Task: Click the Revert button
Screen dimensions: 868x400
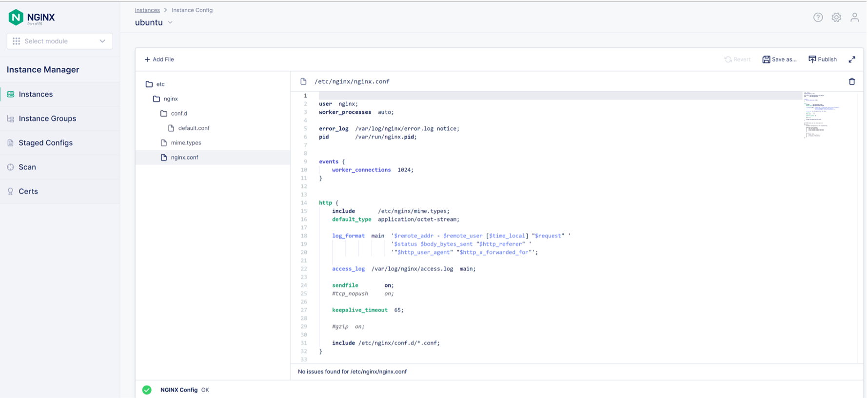Action: (x=737, y=60)
